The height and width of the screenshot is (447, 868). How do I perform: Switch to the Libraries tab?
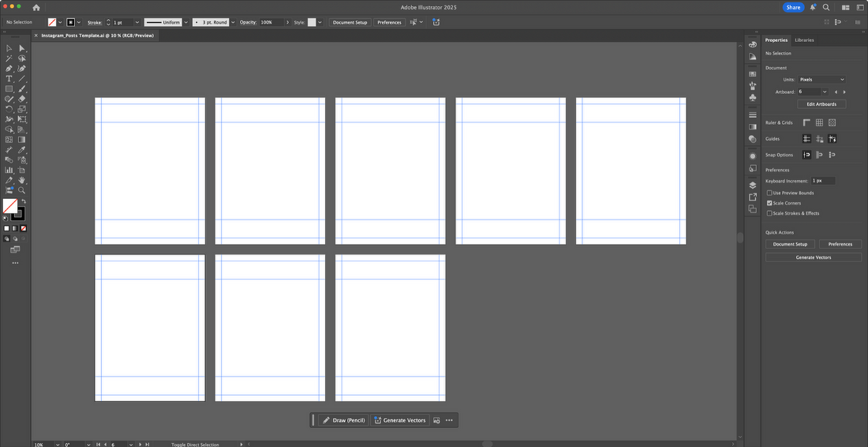tap(804, 40)
